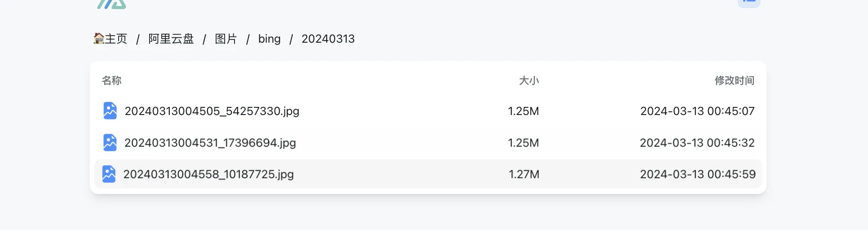
Task: Click the AList logo at top left
Action: tap(111, 4)
